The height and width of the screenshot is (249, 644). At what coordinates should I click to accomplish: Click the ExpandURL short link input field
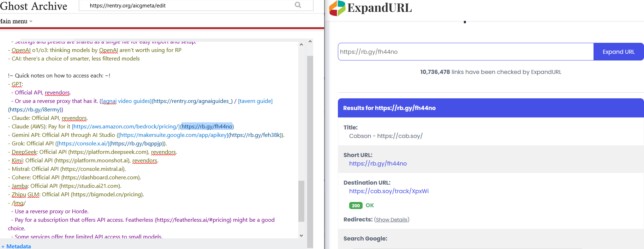(x=466, y=52)
